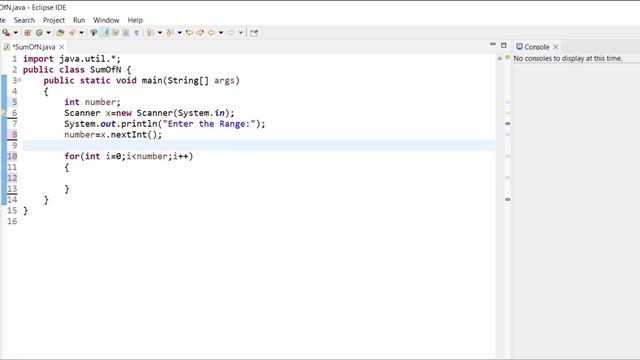
Task: Click the 'Scanner x=new Scanner(System.in);' line
Action: pos(149,113)
